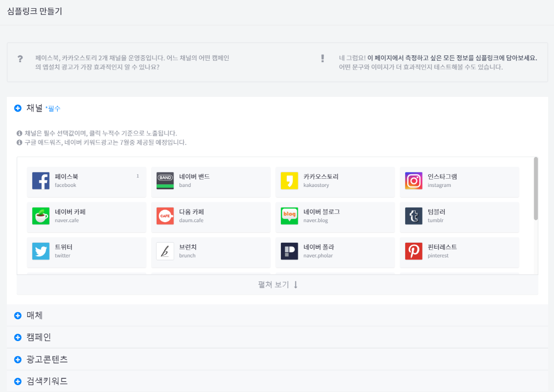Click 펼쳐 보기 to show all channels
The width and height of the screenshot is (554, 392).
(277, 285)
